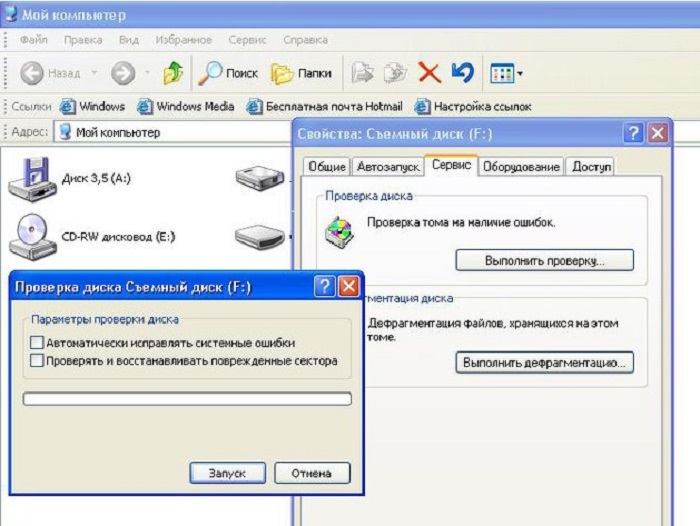Click the disk check colorful icon

[x=340, y=232]
